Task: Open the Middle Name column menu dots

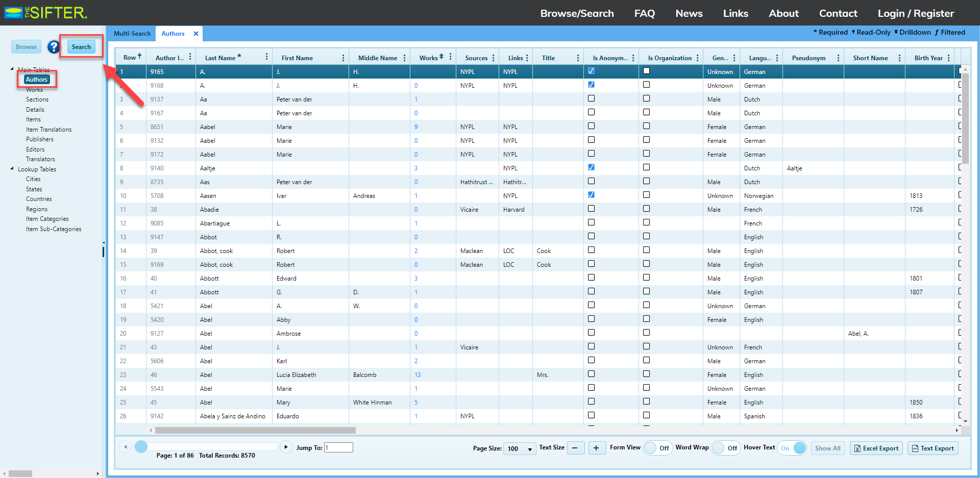Action: click(404, 58)
